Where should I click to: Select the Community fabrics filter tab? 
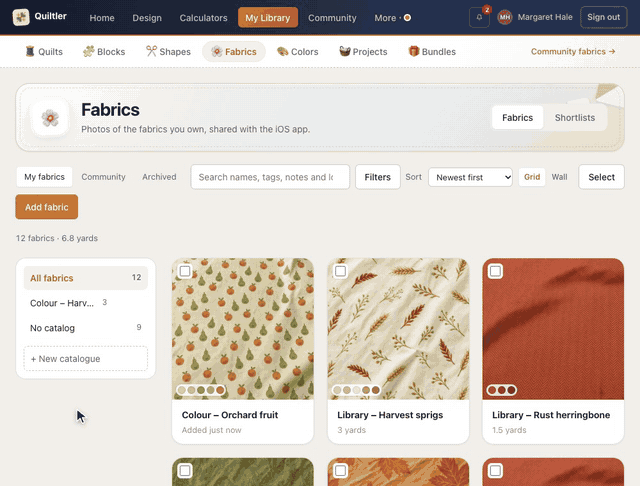pyautogui.click(x=103, y=177)
